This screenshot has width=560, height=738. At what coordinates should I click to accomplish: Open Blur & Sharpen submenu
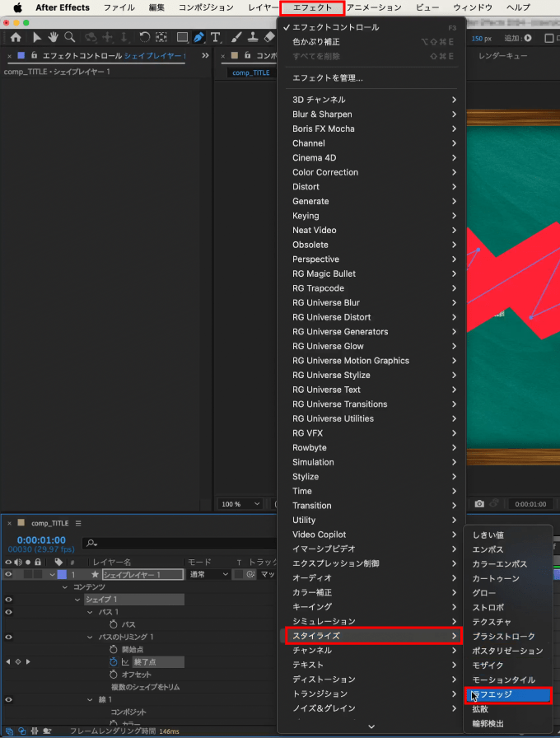point(374,114)
